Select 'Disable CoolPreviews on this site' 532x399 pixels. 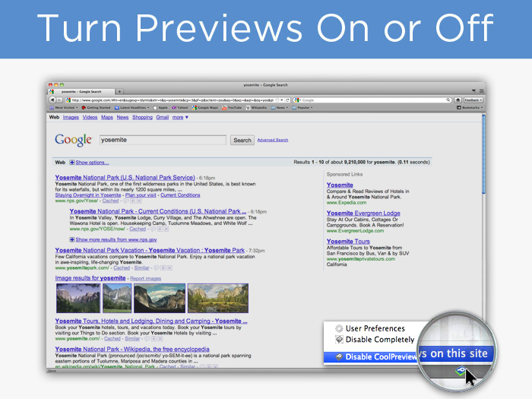[409, 356]
